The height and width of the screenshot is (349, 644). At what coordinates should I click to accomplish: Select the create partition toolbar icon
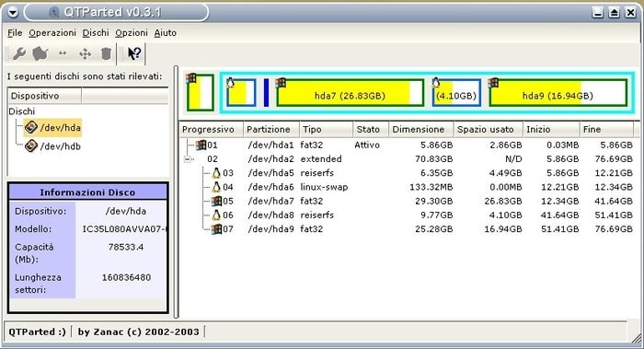tap(40, 53)
